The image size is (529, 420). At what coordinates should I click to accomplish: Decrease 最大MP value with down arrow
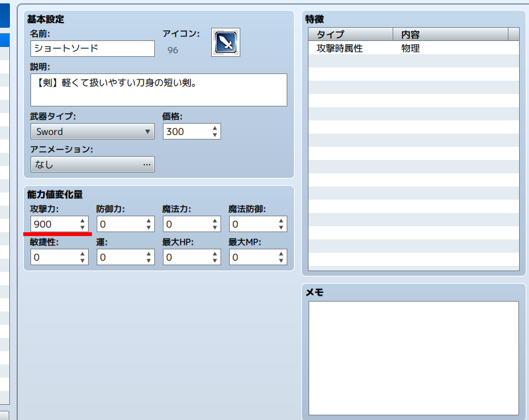click(281, 261)
